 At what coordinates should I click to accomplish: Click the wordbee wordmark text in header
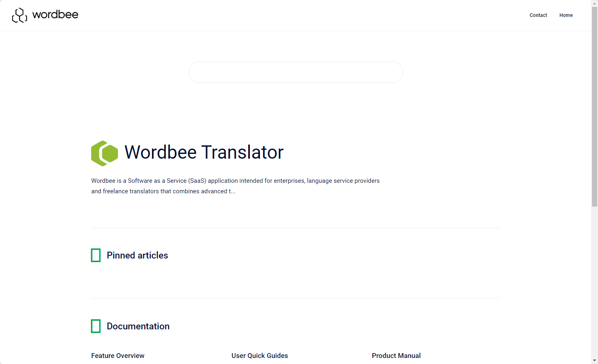pos(55,14)
